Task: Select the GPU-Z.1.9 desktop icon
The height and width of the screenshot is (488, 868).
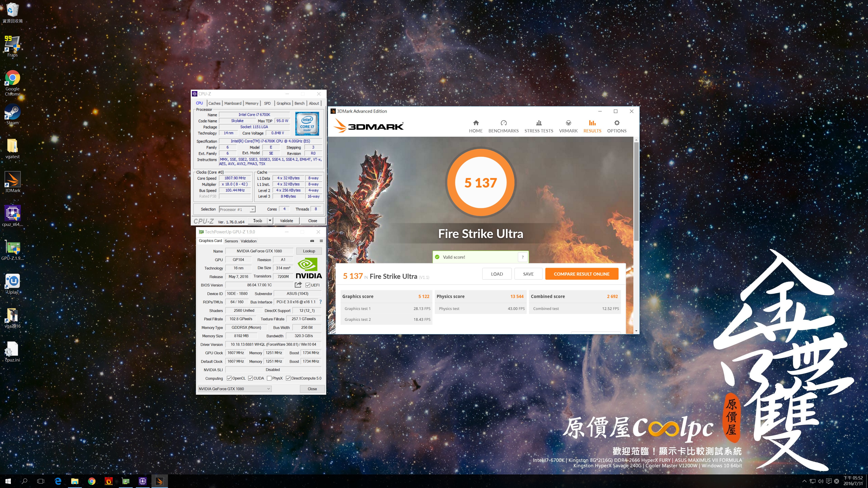Action: coord(12,250)
